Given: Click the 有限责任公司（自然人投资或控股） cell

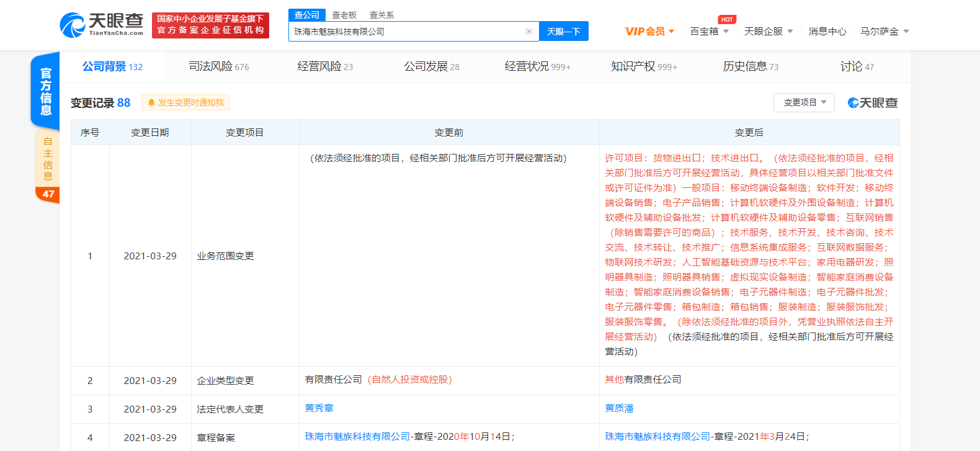Looking at the screenshot, I should tap(449, 381).
